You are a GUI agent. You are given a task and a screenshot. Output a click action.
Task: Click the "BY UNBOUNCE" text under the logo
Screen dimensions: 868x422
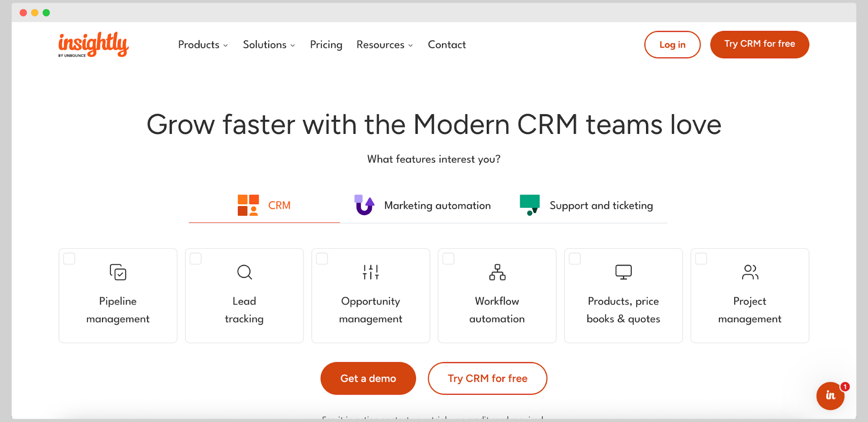coord(72,56)
